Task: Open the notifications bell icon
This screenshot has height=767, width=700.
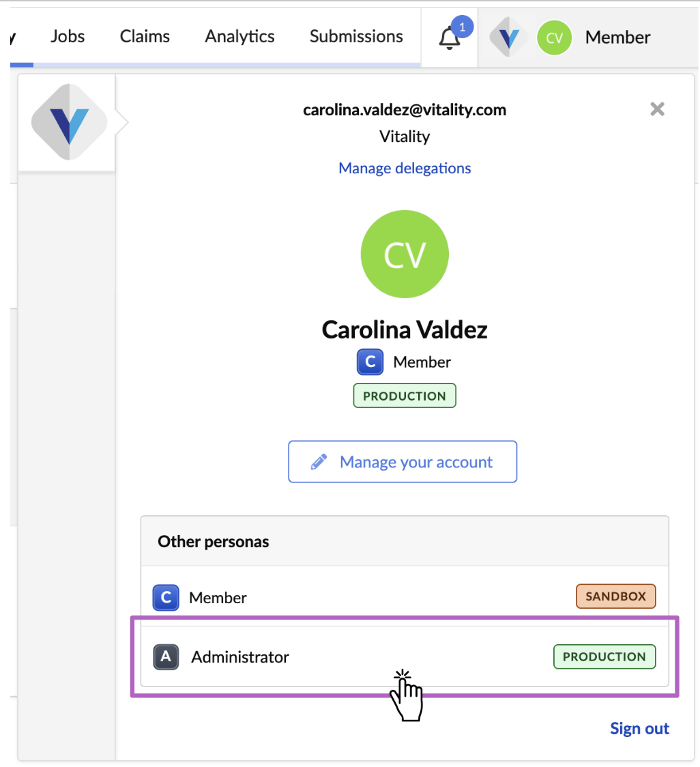Action: [x=449, y=38]
